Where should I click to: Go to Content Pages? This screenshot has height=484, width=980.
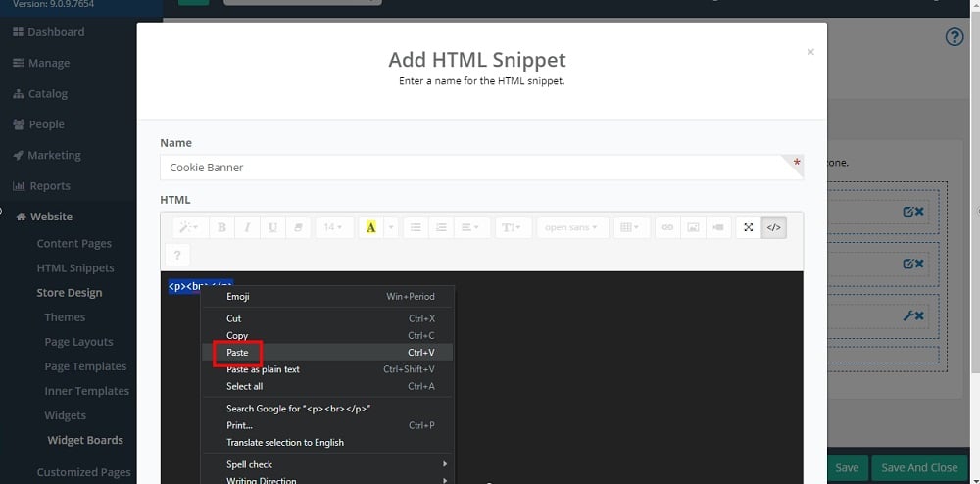point(73,244)
